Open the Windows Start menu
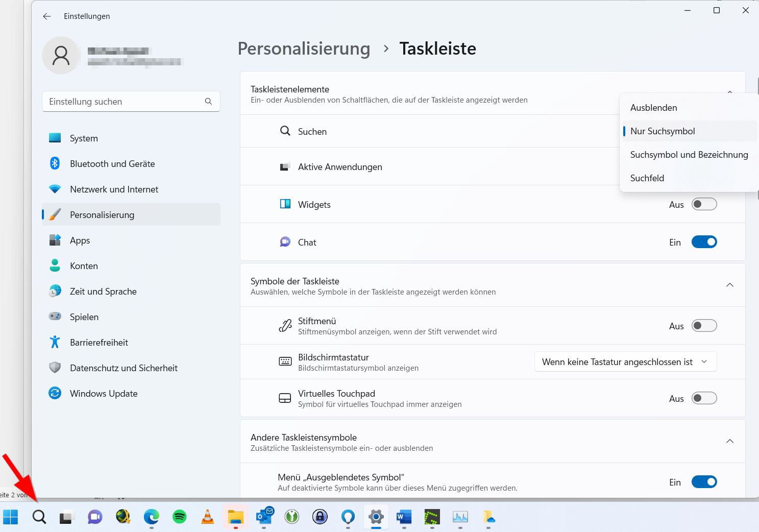The width and height of the screenshot is (759, 532). [11, 517]
